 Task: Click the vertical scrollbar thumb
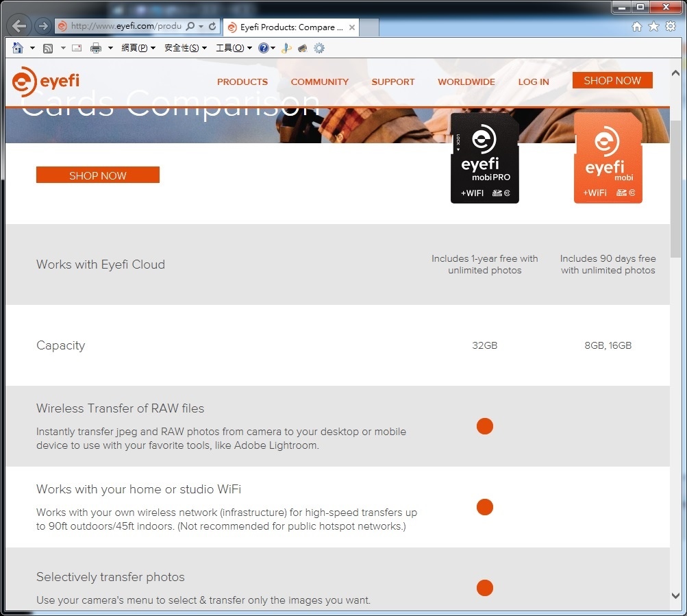(x=675, y=188)
